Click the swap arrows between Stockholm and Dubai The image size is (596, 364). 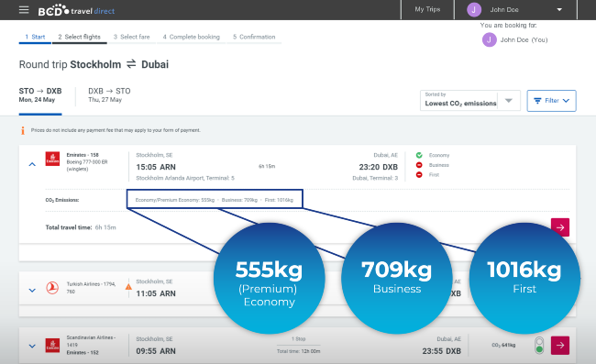click(x=131, y=64)
